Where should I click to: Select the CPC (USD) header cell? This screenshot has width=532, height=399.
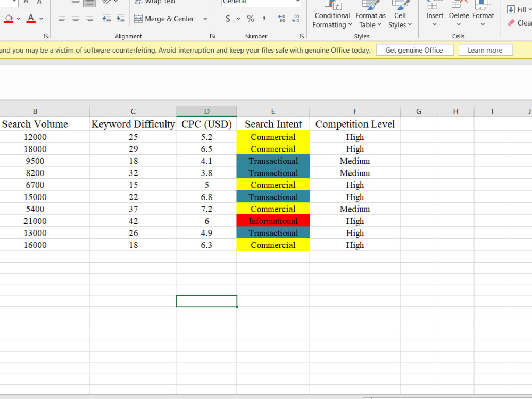pyautogui.click(x=206, y=124)
